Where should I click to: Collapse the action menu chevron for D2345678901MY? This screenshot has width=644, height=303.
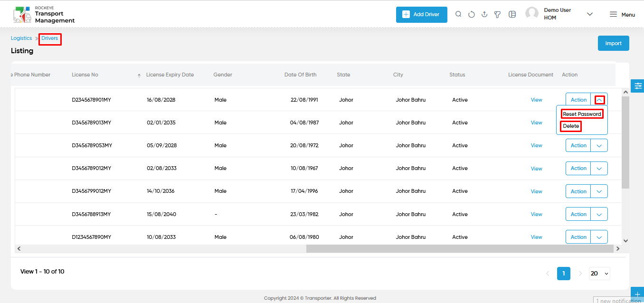[x=599, y=100]
